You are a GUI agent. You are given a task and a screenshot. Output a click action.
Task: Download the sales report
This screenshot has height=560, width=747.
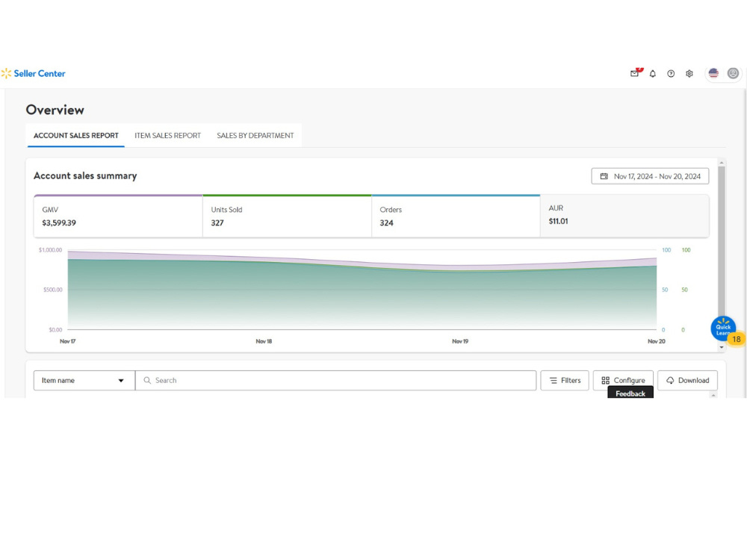(x=687, y=381)
